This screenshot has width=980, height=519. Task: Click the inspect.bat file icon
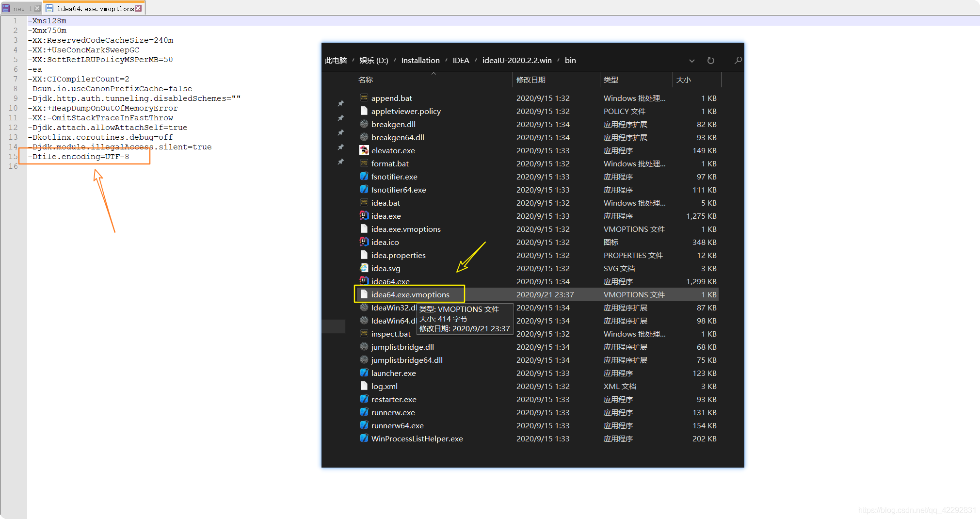tap(364, 334)
